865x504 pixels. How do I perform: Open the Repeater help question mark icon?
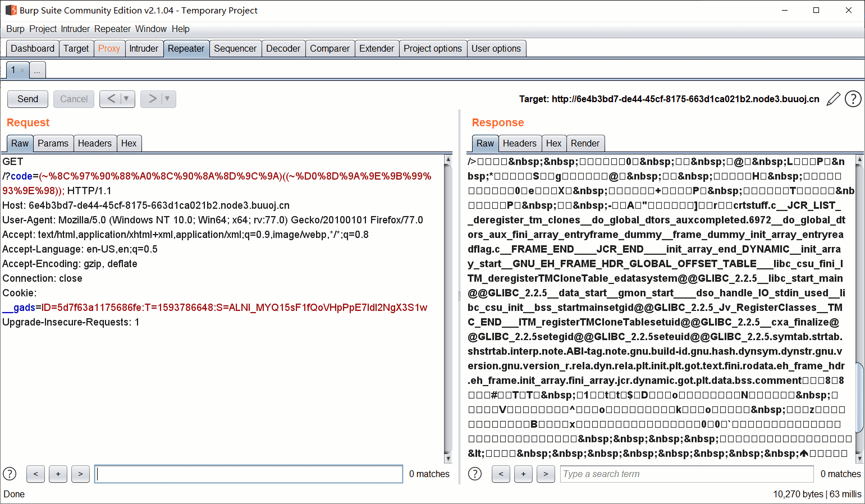click(x=853, y=99)
